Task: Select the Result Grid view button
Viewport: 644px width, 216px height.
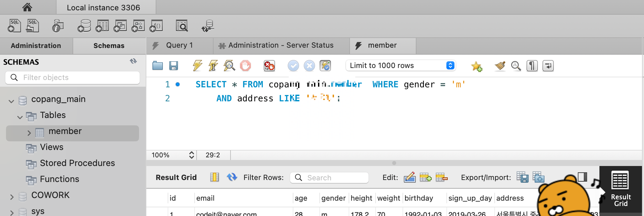Action: (620, 189)
